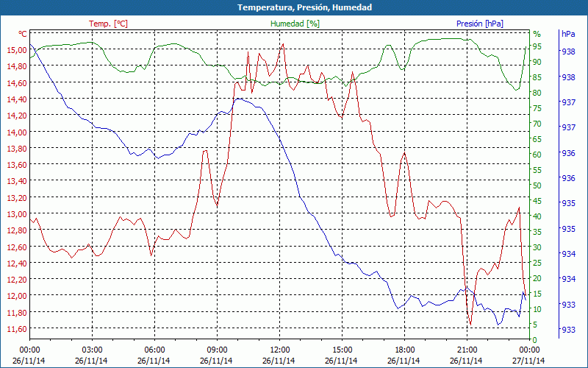Click the 14,40 temperature axis value
The image size is (588, 368).
(15, 99)
